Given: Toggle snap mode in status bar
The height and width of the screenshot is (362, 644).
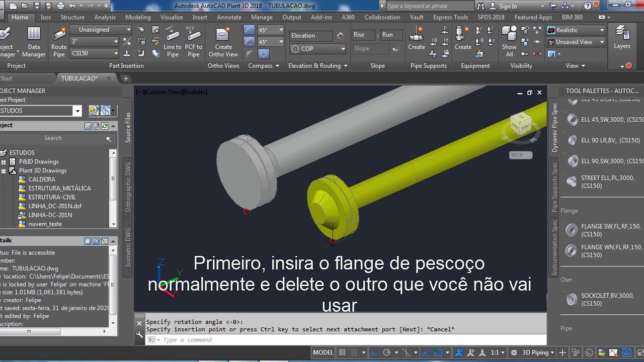Looking at the screenshot, I should coord(354,352).
